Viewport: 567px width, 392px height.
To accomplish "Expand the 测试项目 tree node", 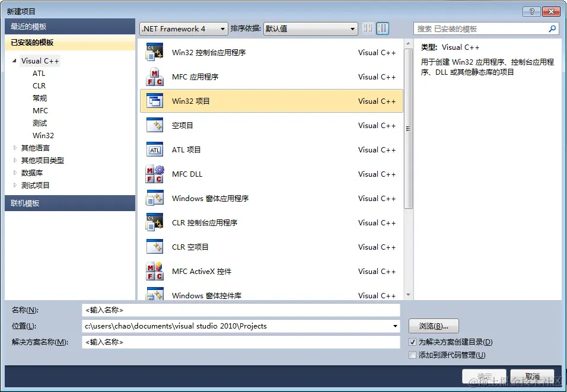I will pyautogui.click(x=15, y=185).
